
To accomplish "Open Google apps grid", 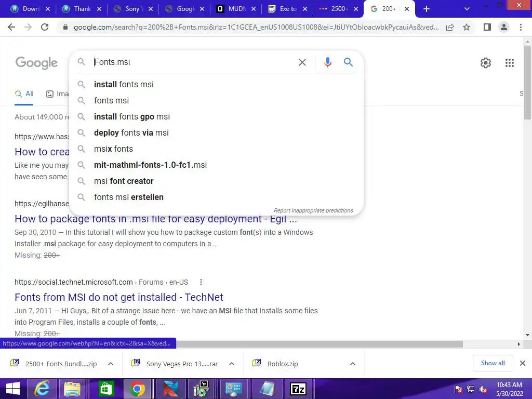I will click(x=509, y=63).
